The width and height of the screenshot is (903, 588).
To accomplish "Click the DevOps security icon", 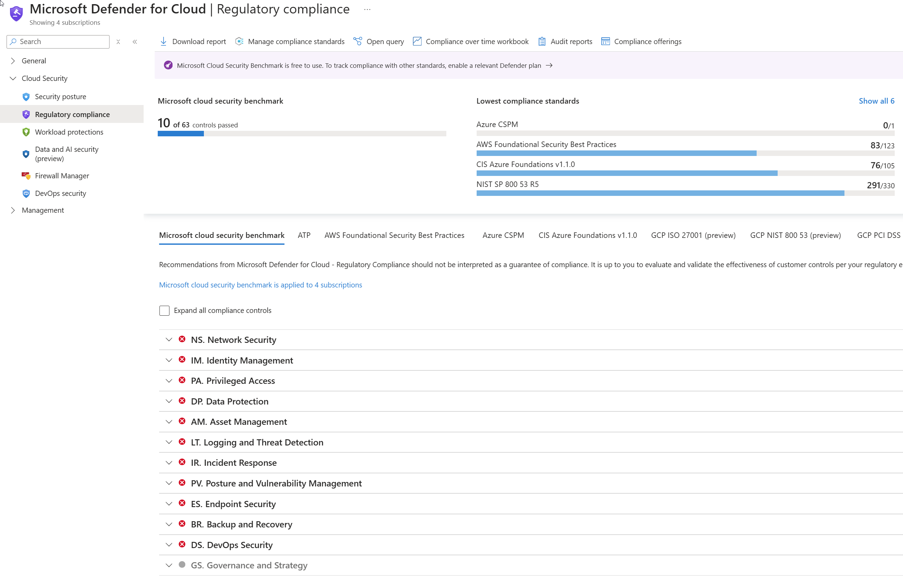I will (x=26, y=193).
